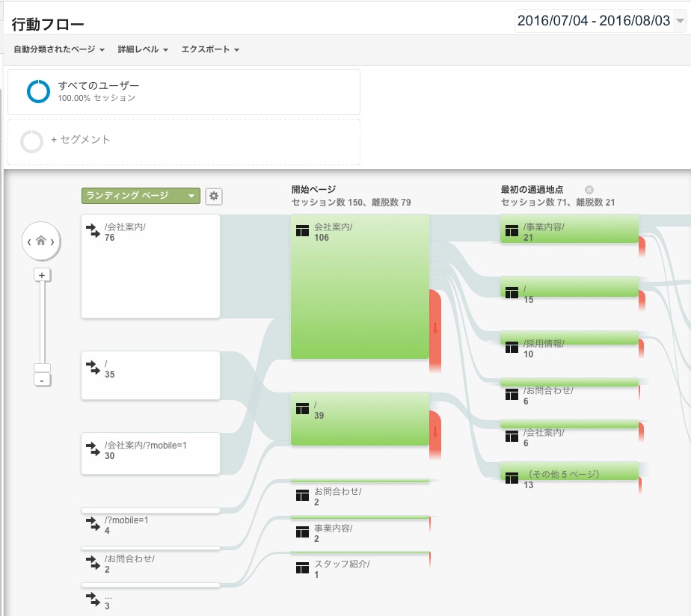Image resolution: width=691 pixels, height=616 pixels.
Task: Click empty segment circle icon beside + セグメント
Action: (x=31, y=141)
